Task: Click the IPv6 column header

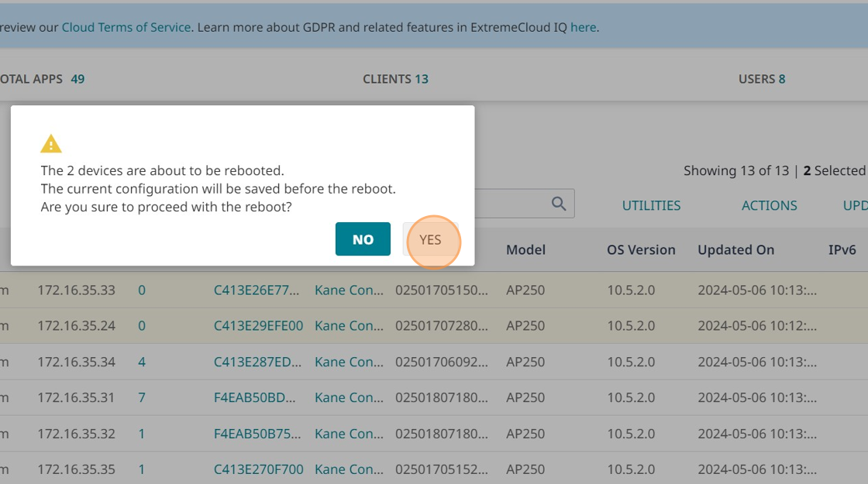Action: [842, 249]
